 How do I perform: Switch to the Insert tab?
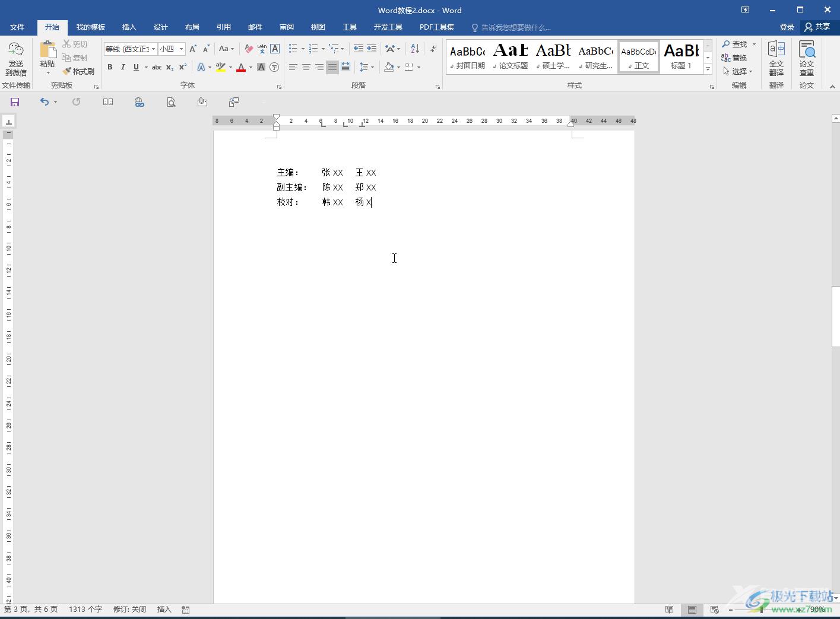[129, 27]
